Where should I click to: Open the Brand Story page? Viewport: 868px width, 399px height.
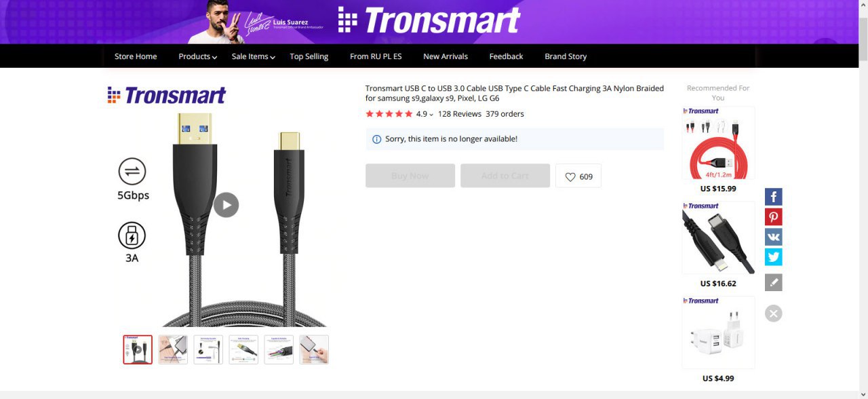pos(566,56)
